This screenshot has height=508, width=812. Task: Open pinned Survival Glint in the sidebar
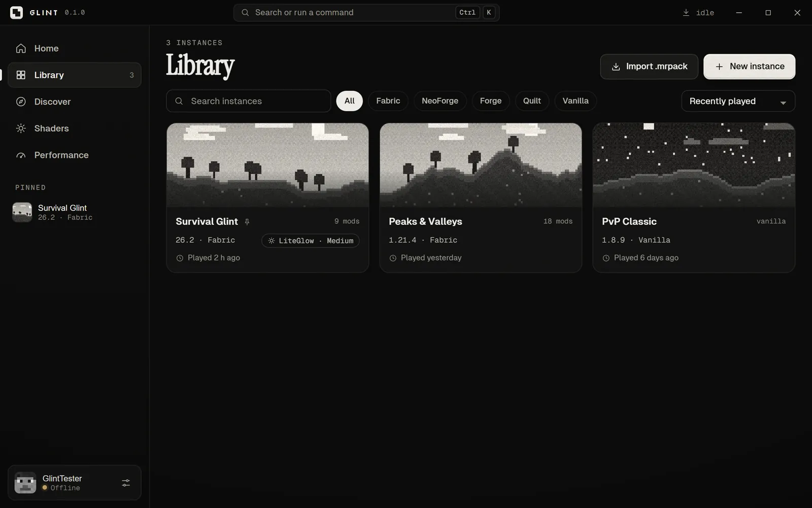pyautogui.click(x=75, y=212)
